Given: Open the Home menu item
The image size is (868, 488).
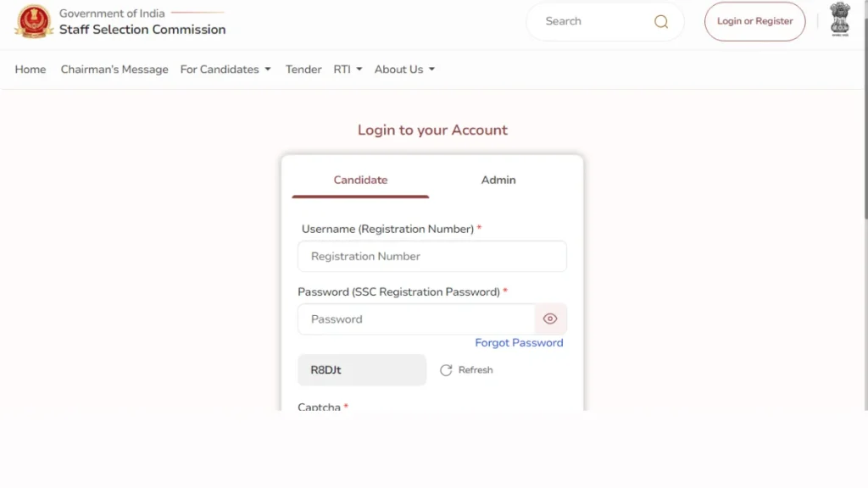Looking at the screenshot, I should click(31, 69).
